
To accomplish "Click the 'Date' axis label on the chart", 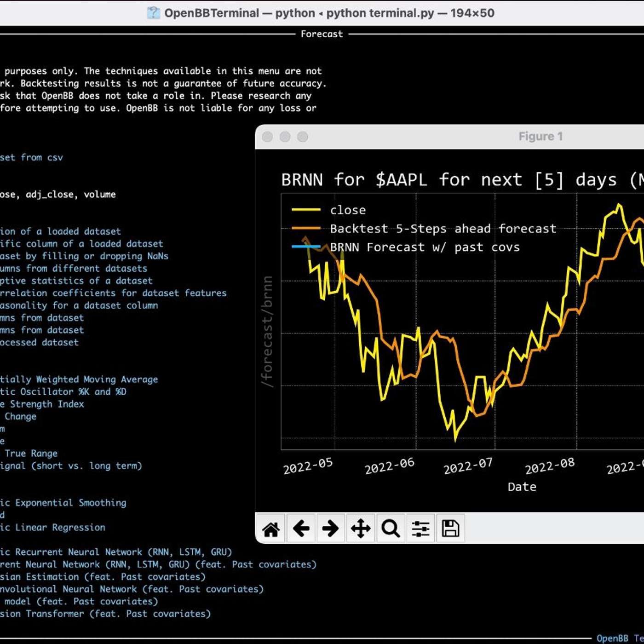I will [522, 486].
